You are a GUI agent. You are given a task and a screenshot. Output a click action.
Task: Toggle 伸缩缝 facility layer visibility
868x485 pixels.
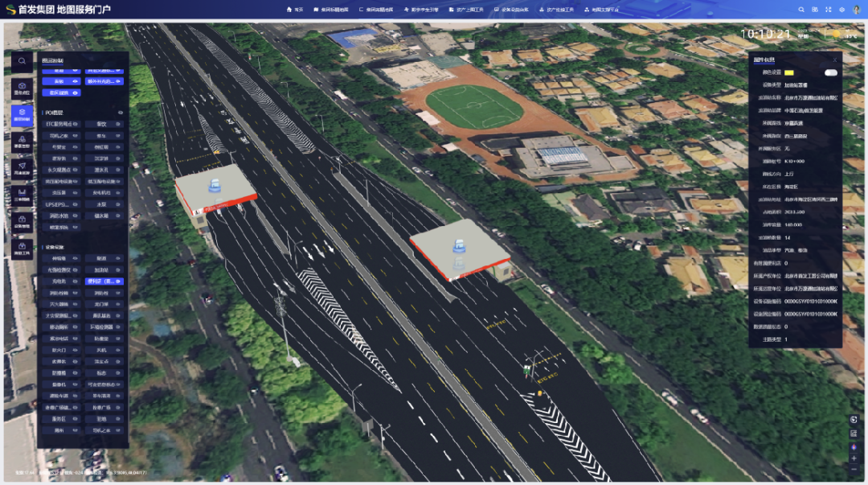tap(76, 258)
